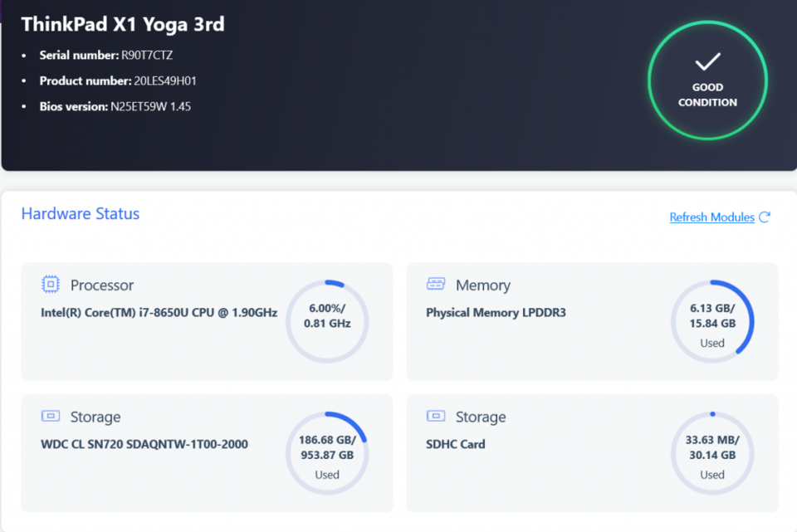The height and width of the screenshot is (532, 797).
Task: Click the Refresh Modules link
Action: click(x=711, y=217)
